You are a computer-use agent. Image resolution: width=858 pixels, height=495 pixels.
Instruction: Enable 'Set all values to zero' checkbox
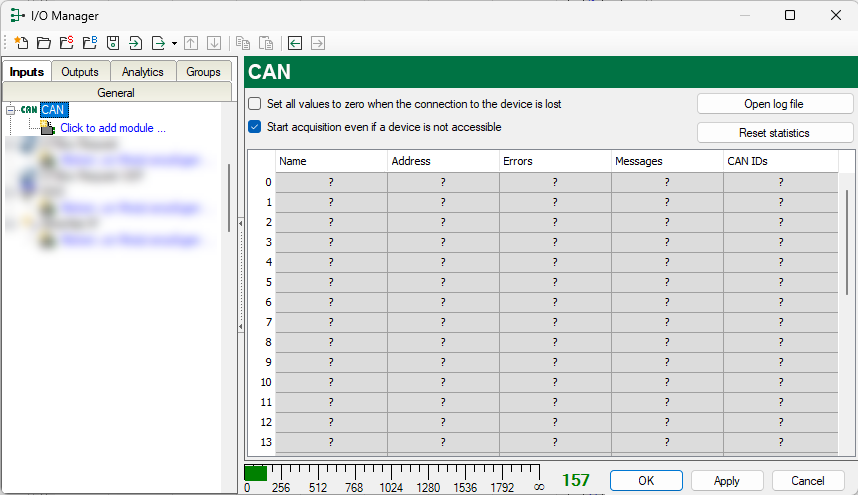click(x=254, y=104)
